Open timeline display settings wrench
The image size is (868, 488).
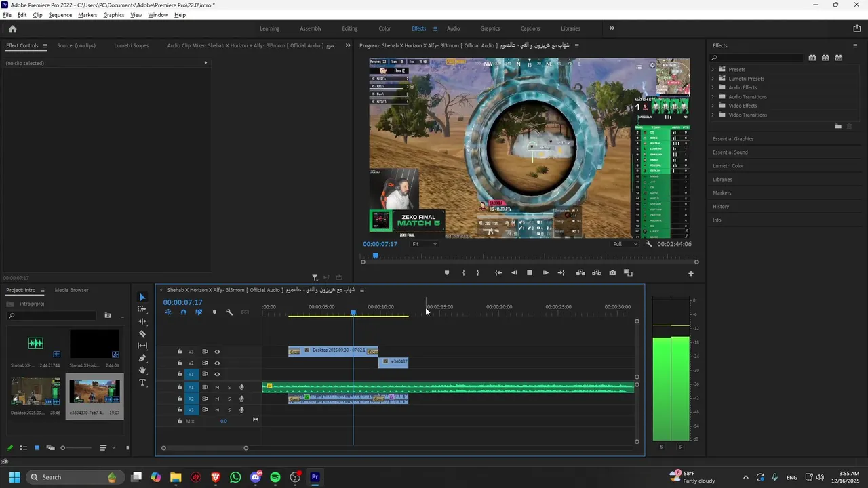(230, 312)
